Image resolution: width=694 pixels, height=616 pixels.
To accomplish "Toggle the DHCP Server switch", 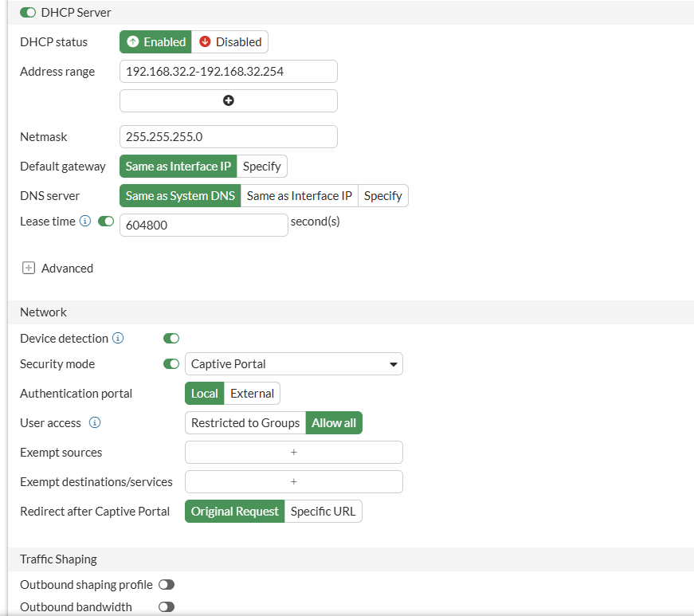I will (x=28, y=13).
